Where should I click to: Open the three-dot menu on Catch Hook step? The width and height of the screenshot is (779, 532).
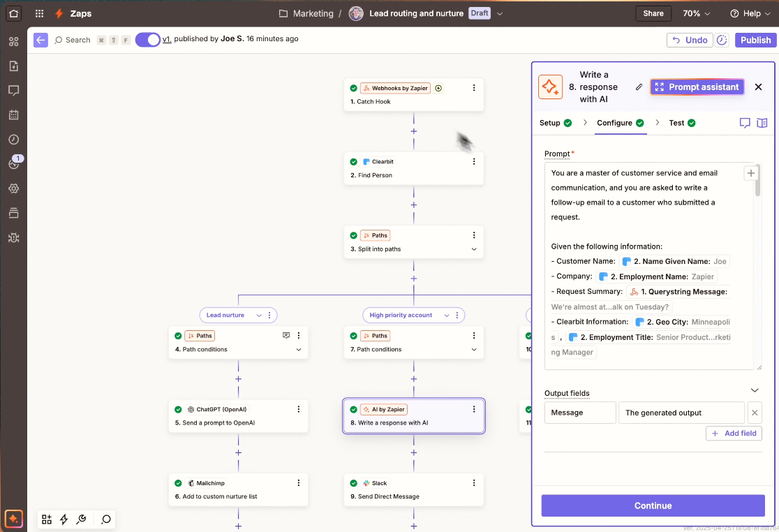tap(474, 88)
